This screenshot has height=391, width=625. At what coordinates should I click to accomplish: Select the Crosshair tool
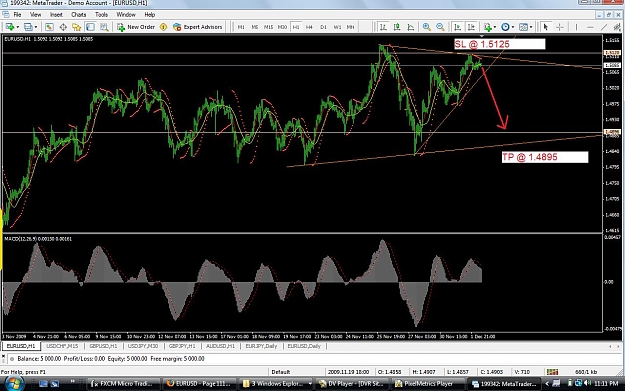560,27
